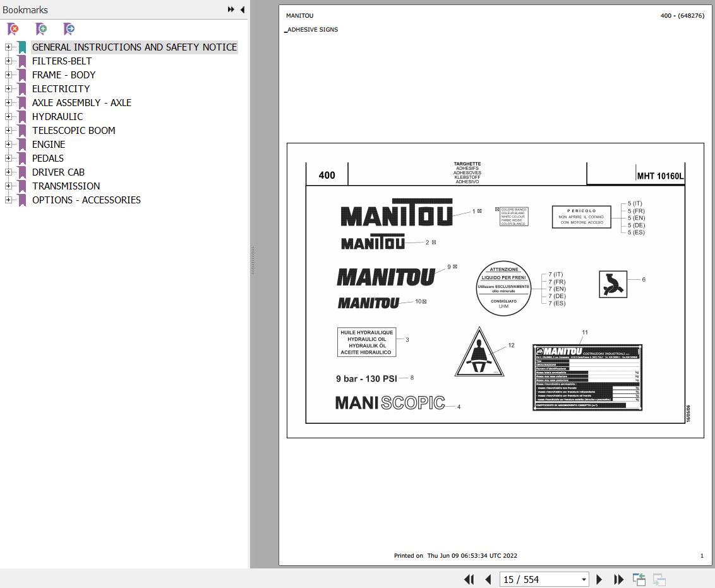Open the page number dropdown
715x588 pixels.
coord(584,579)
